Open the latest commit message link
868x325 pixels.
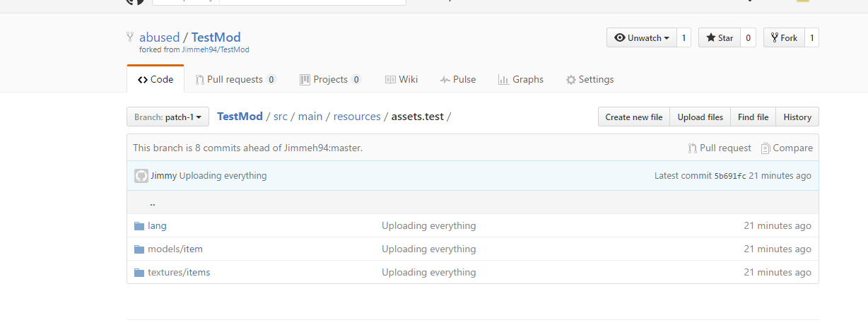pos(223,175)
